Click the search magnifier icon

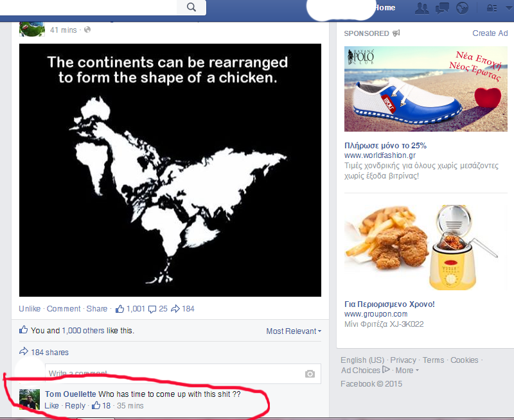pos(191,7)
